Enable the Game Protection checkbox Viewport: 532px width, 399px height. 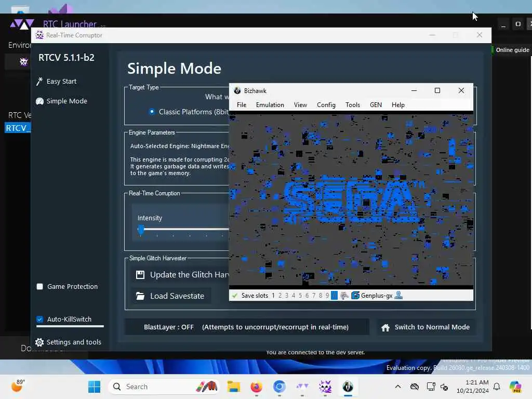coord(39,287)
